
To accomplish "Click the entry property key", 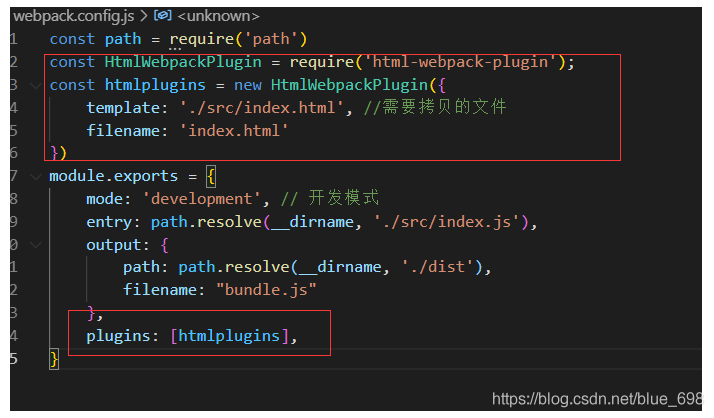I will pos(109,222).
